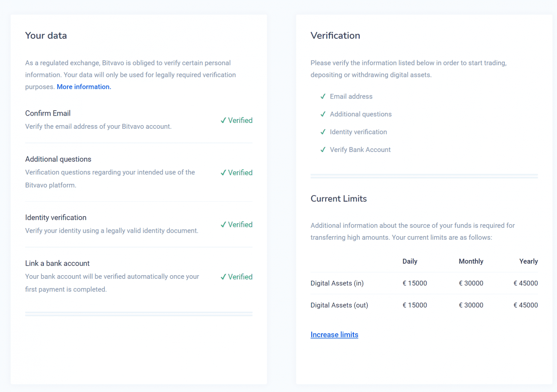Image resolution: width=557 pixels, height=392 pixels.
Task: Select the Verify Bank Account list entry
Action: point(360,149)
